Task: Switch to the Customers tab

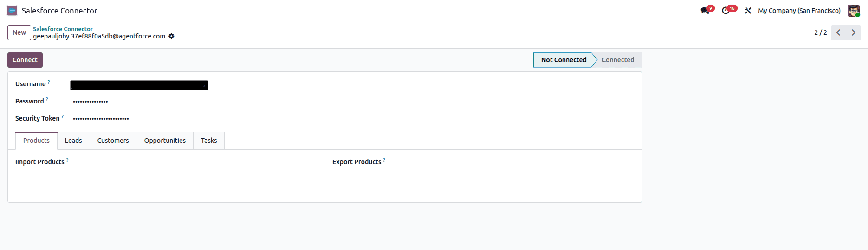Action: tap(113, 141)
